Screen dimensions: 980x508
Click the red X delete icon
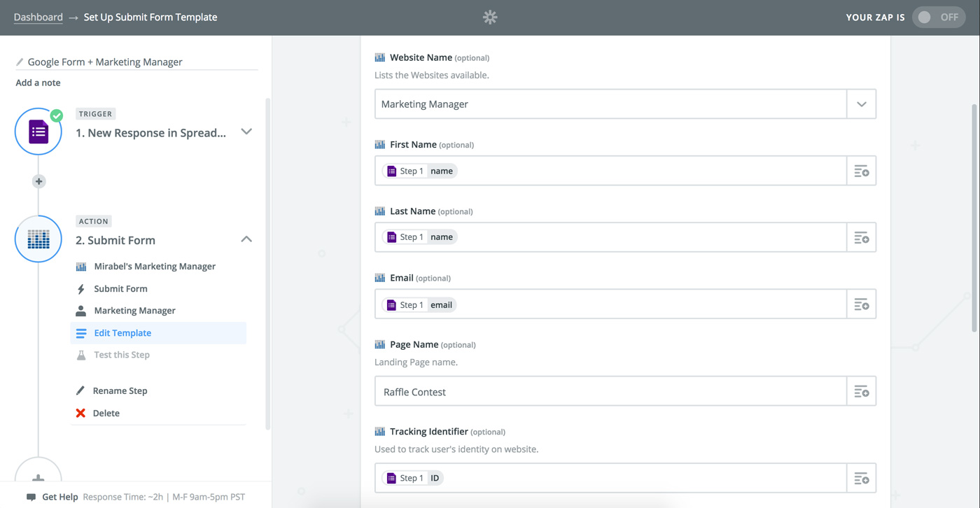click(x=80, y=414)
